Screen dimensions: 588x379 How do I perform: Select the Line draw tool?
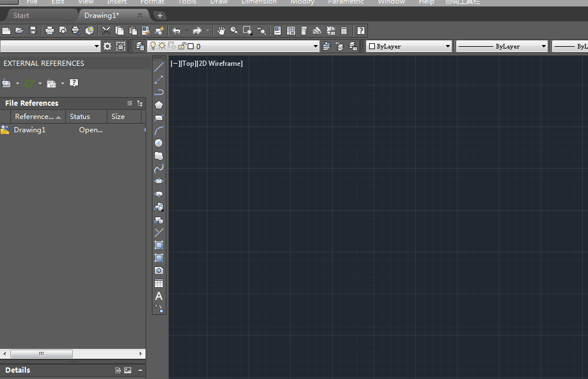[x=159, y=67]
